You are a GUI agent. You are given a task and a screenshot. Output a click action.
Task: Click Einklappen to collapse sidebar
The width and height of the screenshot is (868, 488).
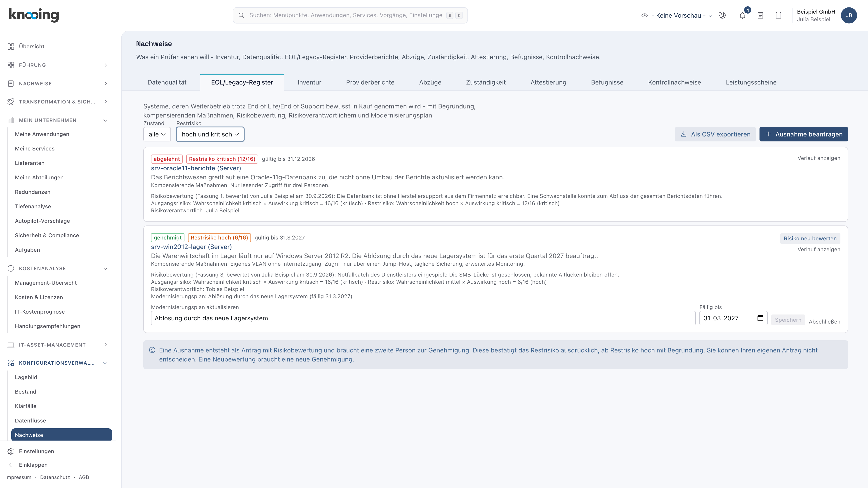click(x=33, y=465)
